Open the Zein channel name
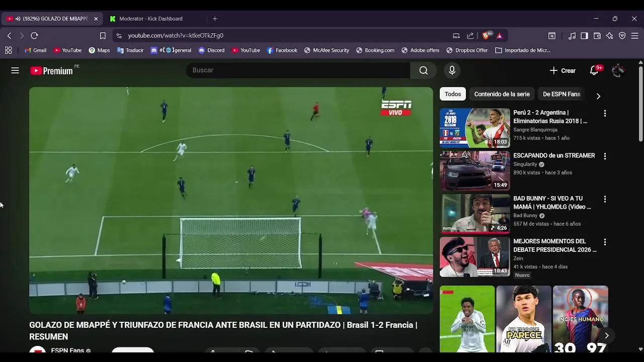Screen dimensions: 644x362 click(x=518, y=258)
